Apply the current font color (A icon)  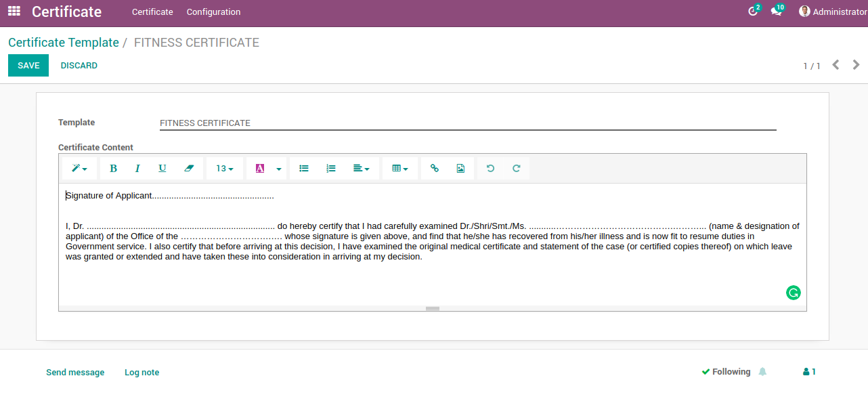pos(259,169)
